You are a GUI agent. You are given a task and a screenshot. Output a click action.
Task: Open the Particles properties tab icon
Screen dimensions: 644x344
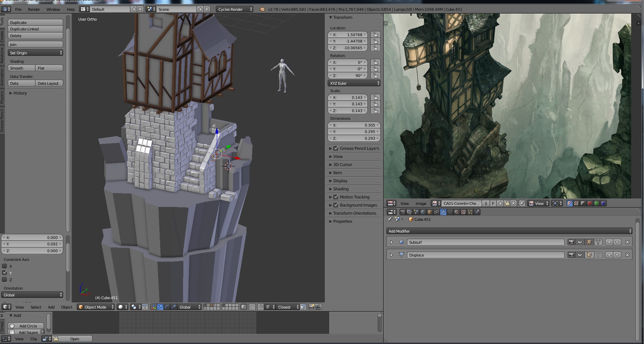470,212
